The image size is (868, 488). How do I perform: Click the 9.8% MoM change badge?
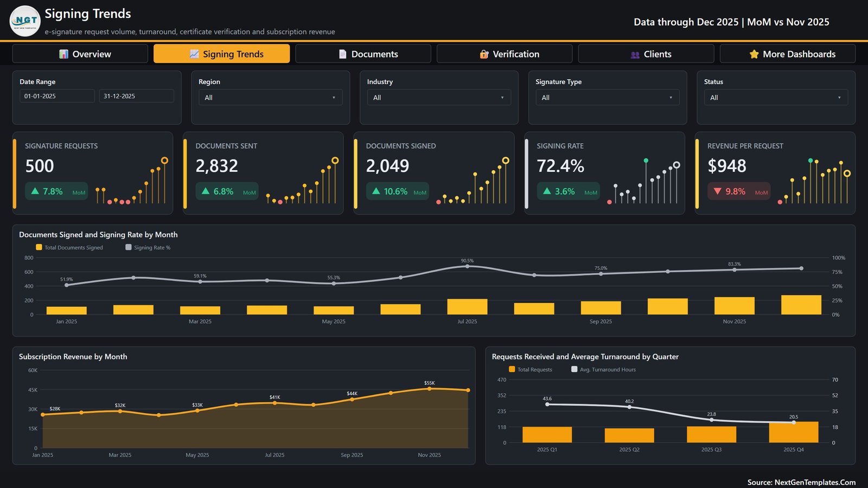[739, 191]
